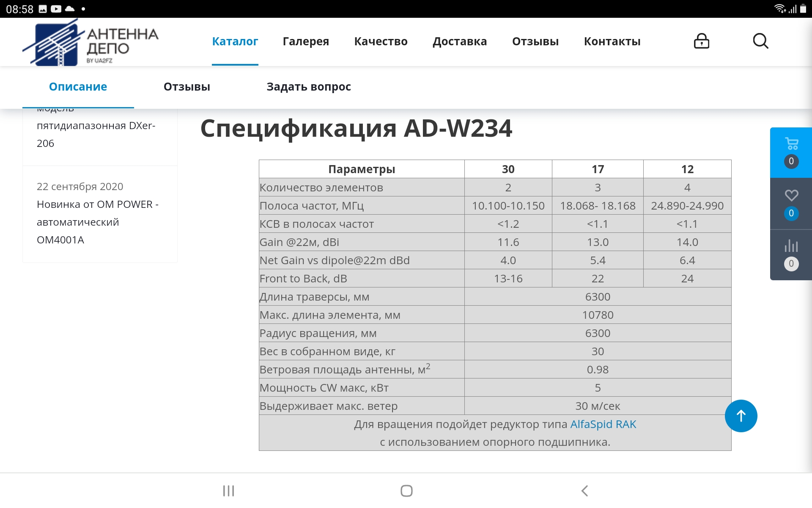Screen dimensions: 812x508
Task: Select wind area value 0.98
Action: (x=598, y=370)
